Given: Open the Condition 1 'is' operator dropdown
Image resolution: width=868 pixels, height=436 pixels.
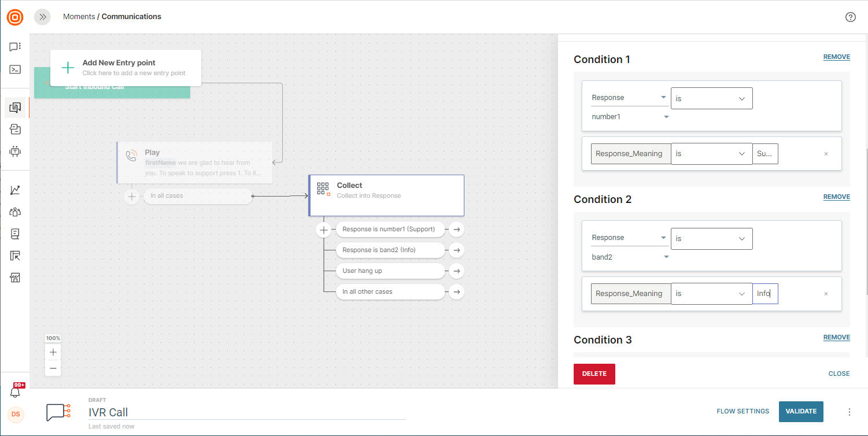Looking at the screenshot, I should coord(711,98).
